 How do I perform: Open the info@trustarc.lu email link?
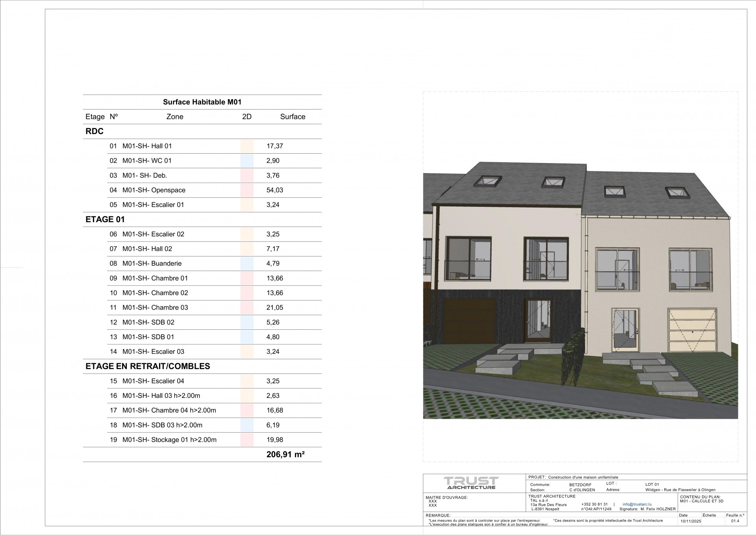click(x=637, y=504)
